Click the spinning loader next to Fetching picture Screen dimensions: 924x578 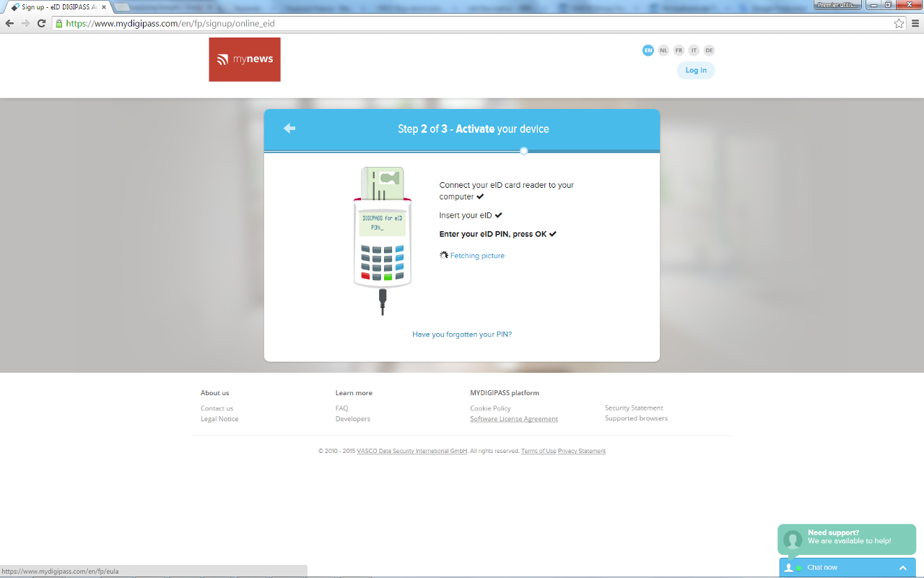pyautogui.click(x=444, y=255)
